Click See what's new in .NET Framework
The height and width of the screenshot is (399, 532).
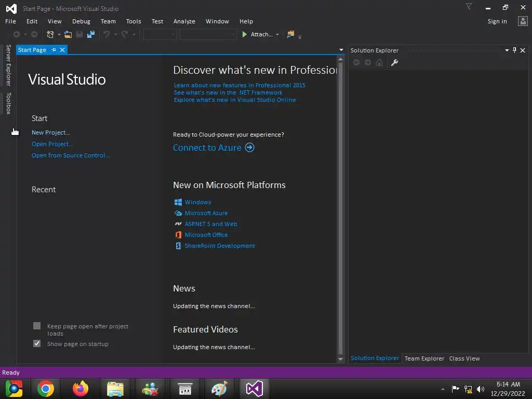[228, 92]
